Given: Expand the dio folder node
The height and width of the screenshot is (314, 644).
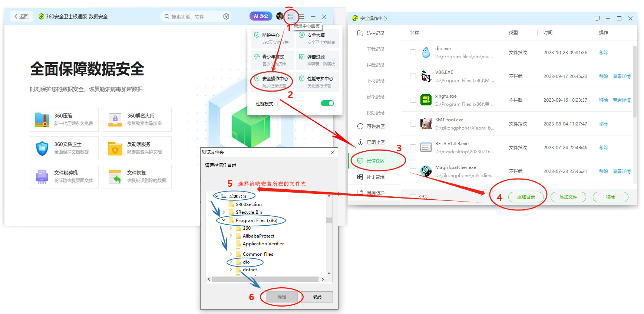Looking at the screenshot, I should pos(231,262).
